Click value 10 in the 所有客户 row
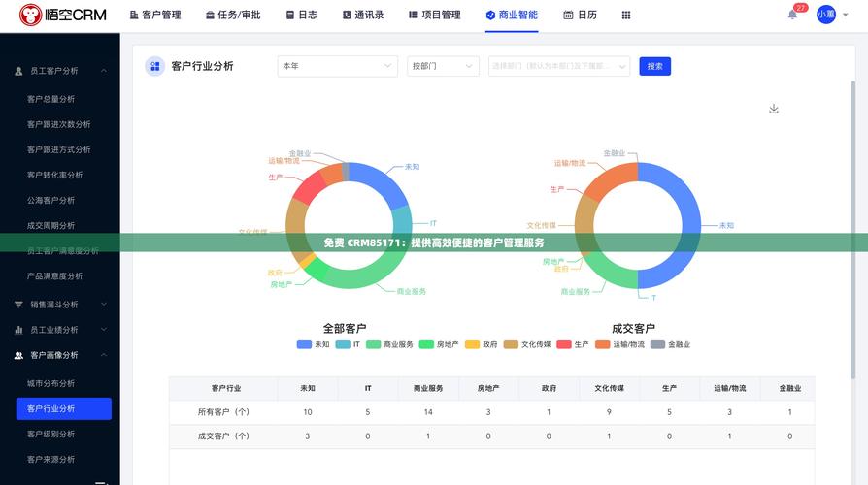The image size is (868, 485). pyautogui.click(x=307, y=412)
